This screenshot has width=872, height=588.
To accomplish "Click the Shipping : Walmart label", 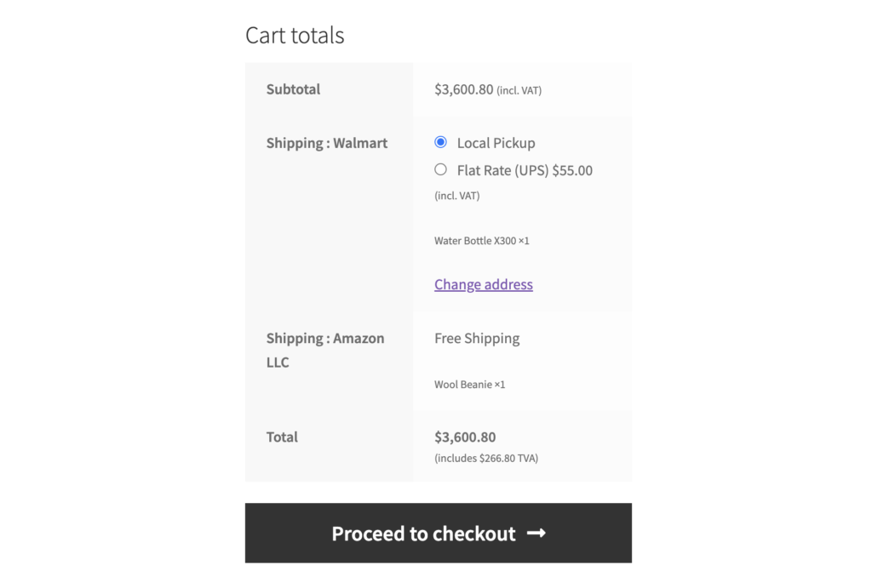I will tap(327, 143).
